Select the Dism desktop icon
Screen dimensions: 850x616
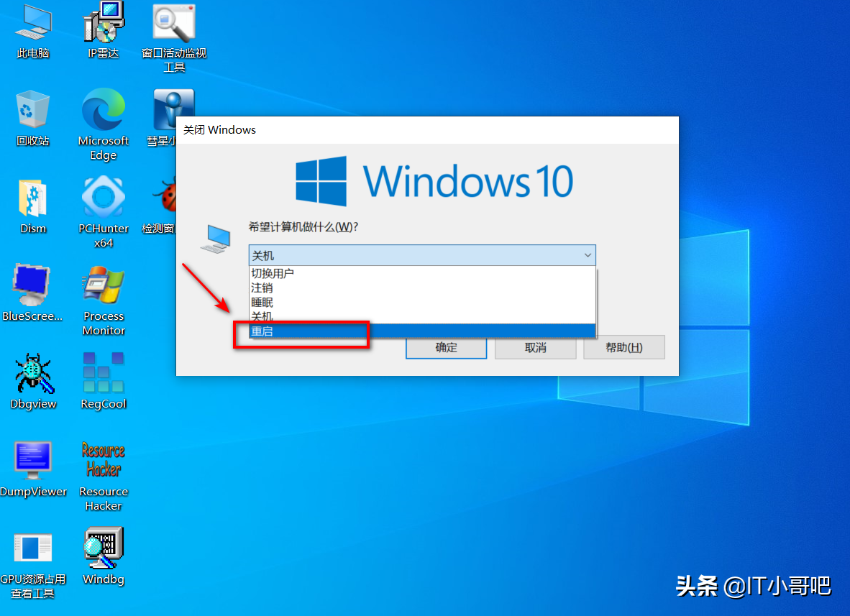[32, 206]
